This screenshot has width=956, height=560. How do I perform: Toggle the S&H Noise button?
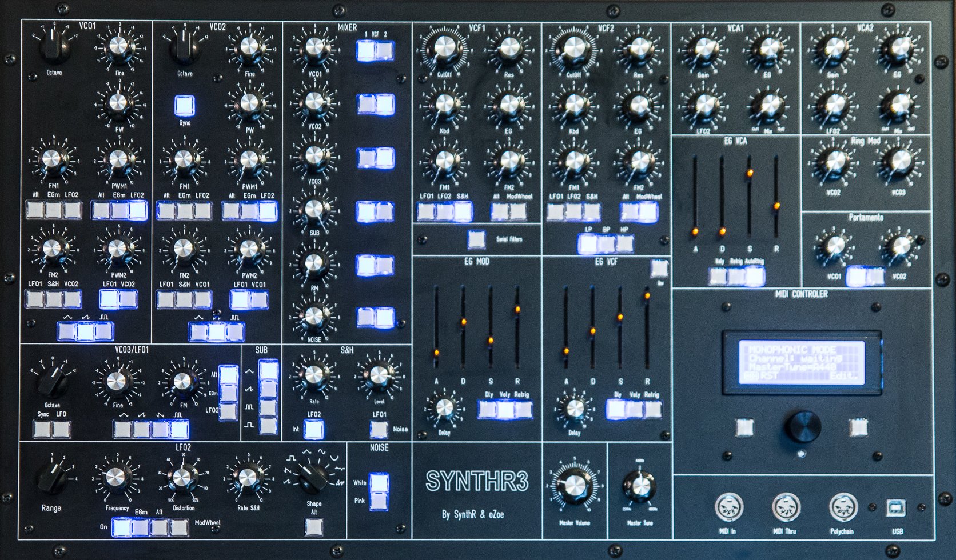(379, 429)
